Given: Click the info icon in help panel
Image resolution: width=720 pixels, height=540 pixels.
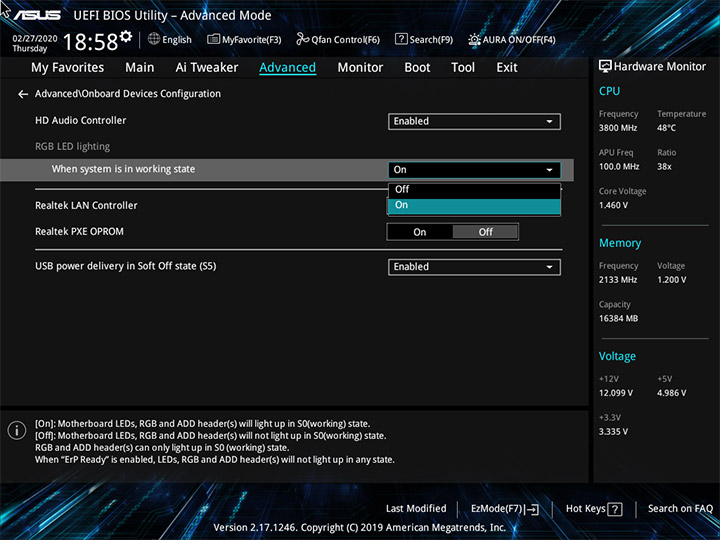Looking at the screenshot, I should [17, 431].
